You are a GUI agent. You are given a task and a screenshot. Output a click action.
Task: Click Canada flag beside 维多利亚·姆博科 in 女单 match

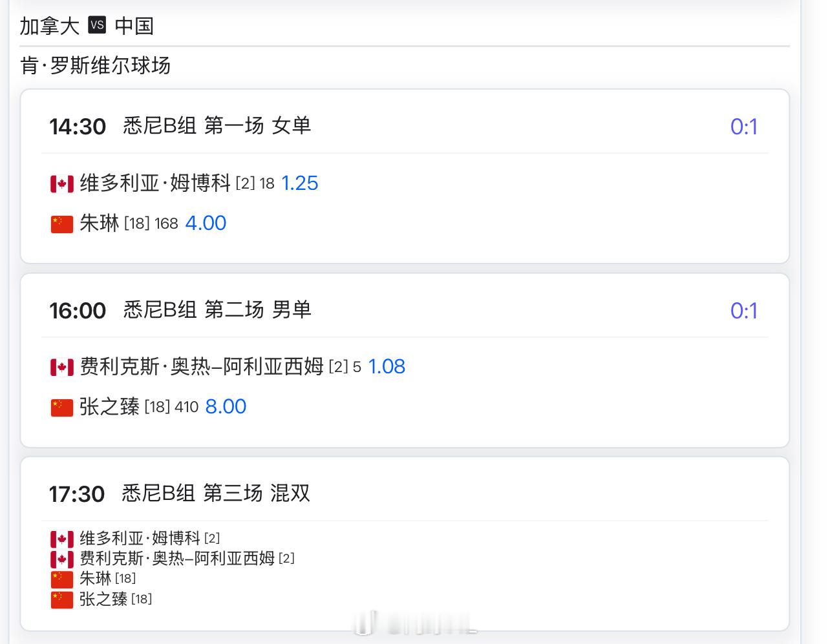click(x=62, y=184)
